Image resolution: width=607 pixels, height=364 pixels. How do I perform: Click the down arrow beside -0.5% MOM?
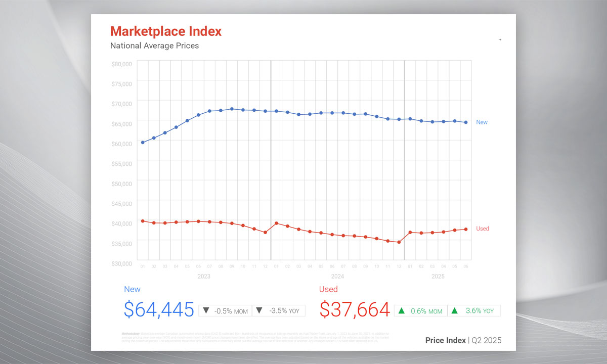point(206,310)
